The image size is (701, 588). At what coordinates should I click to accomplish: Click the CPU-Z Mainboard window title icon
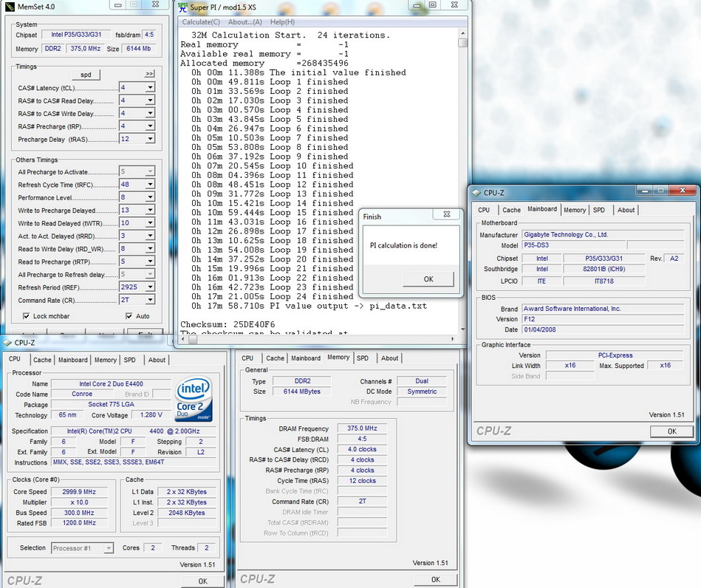[x=476, y=193]
